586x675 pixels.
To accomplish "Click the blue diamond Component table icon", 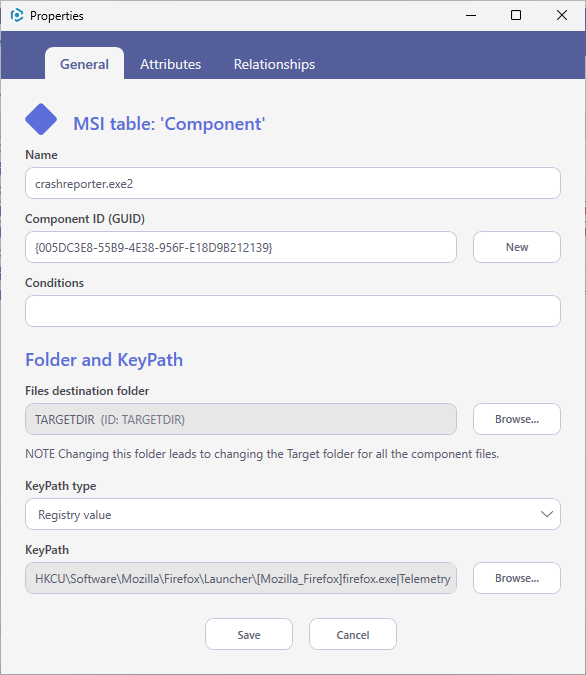I will [x=41, y=119].
